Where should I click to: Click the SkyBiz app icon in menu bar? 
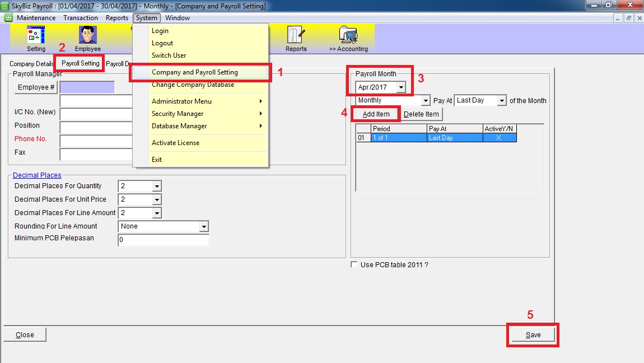point(8,18)
